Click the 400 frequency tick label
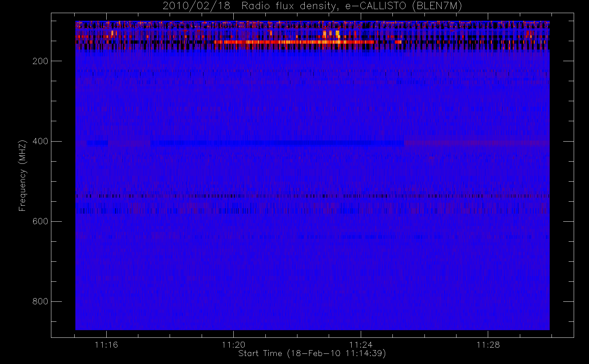This screenshot has height=364, width=589. coord(40,141)
